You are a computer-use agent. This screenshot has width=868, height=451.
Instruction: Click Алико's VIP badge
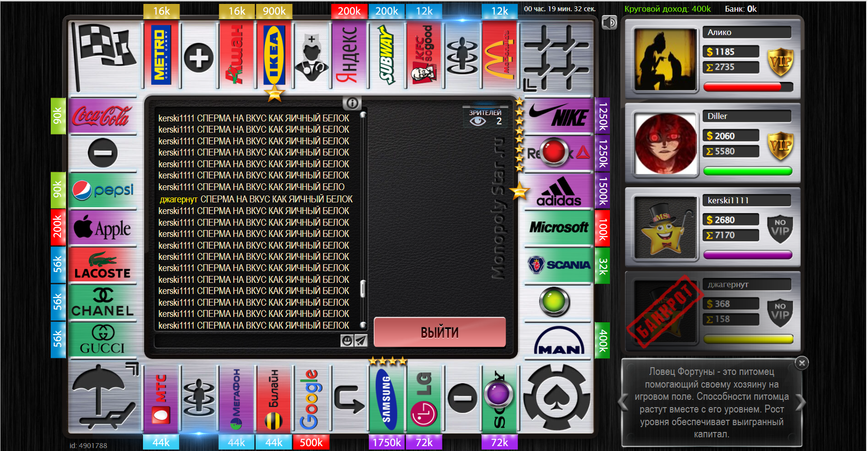[780, 62]
